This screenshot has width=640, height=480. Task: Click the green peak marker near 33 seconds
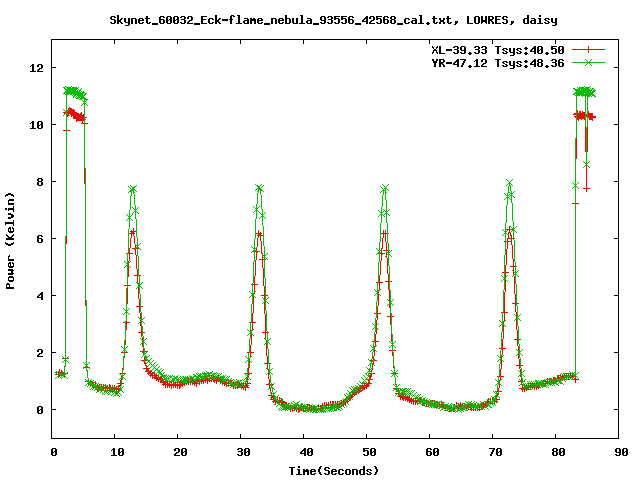pyautogui.click(x=260, y=188)
